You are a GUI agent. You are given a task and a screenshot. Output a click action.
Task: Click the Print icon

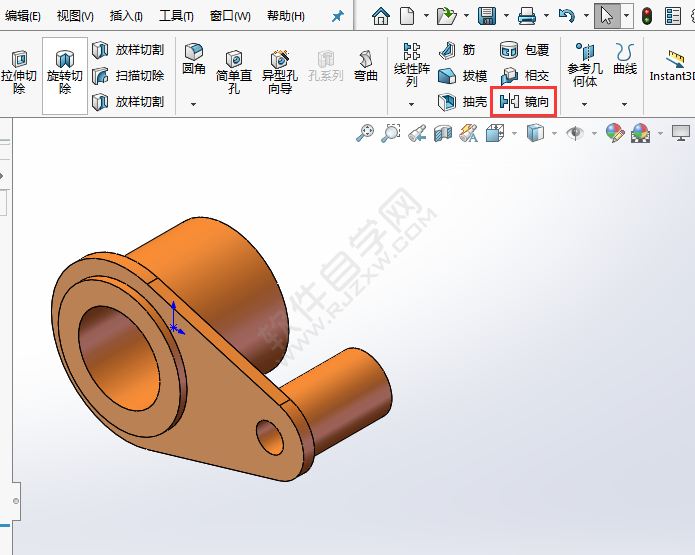click(x=527, y=16)
